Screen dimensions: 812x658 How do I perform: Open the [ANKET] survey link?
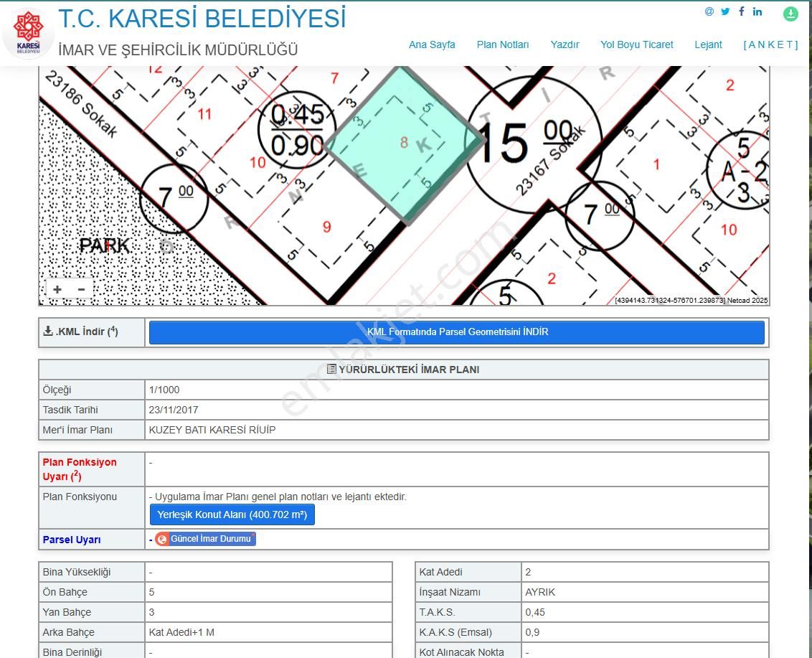pyautogui.click(x=770, y=44)
